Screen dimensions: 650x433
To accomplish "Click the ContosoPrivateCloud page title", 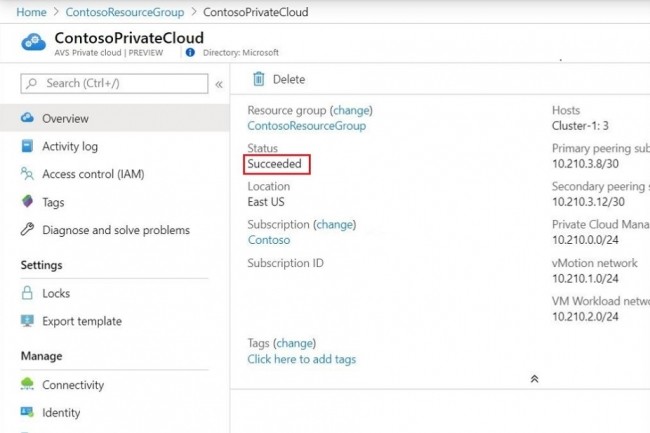I will pyautogui.click(x=129, y=38).
